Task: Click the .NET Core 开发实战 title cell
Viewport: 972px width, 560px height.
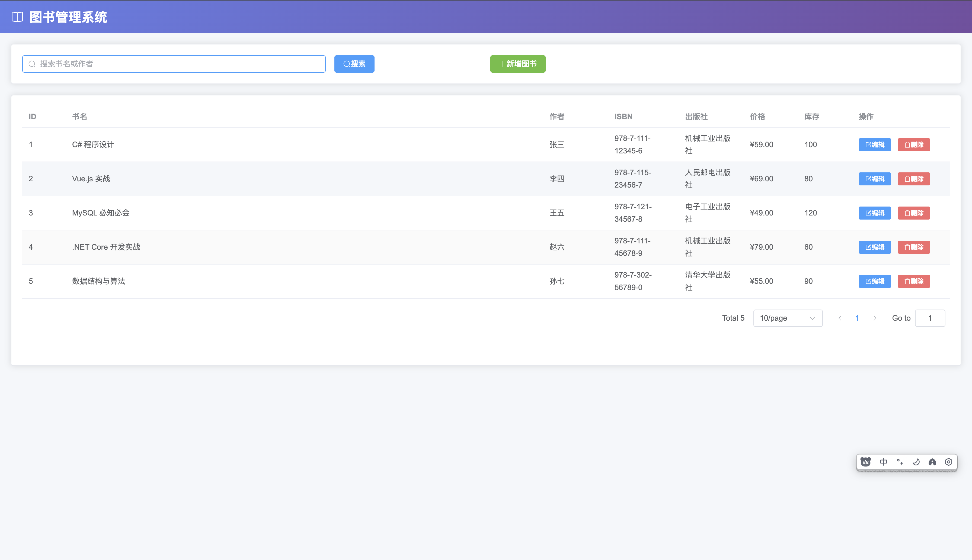Action: click(106, 247)
